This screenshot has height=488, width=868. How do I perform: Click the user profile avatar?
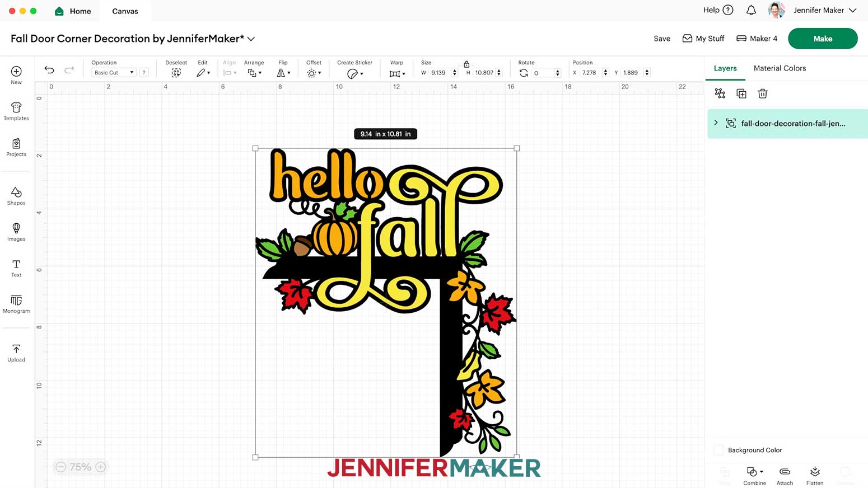coord(777,10)
